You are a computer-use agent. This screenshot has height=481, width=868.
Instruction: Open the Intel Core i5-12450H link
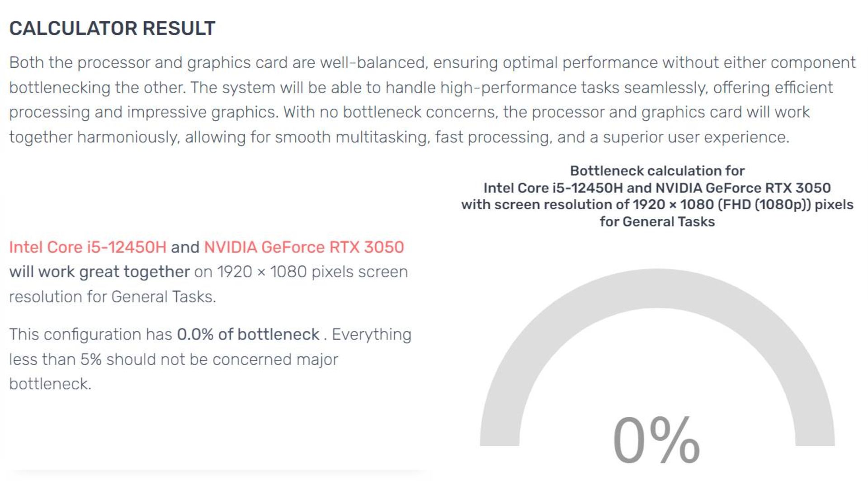(88, 247)
